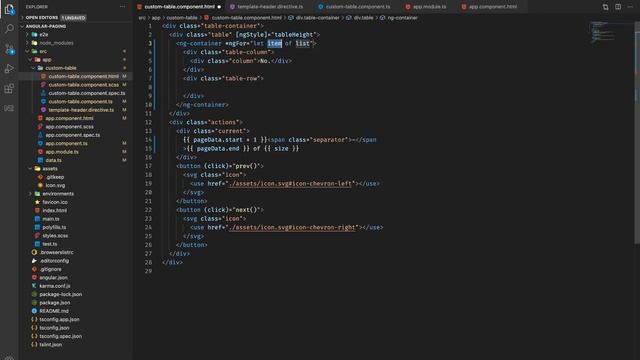The width and height of the screenshot is (640, 360).
Task: Click the unsaved dot on custom-table.component.html tab
Action: (219, 7)
